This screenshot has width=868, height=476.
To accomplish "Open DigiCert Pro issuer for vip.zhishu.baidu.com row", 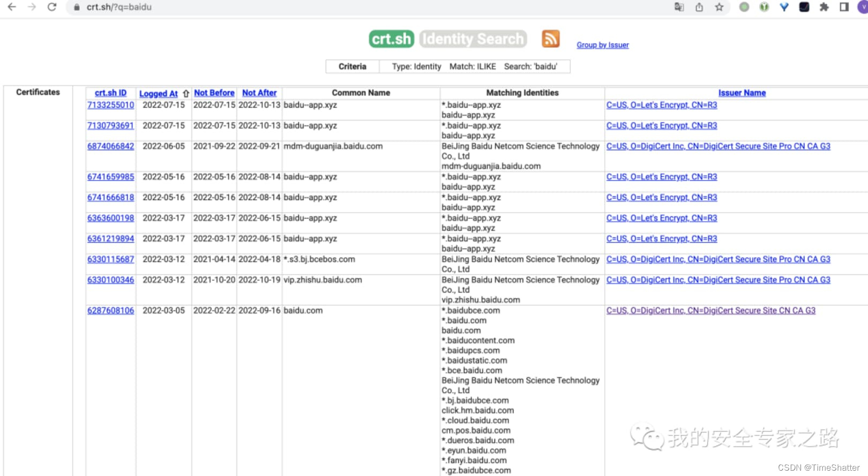I will click(719, 280).
